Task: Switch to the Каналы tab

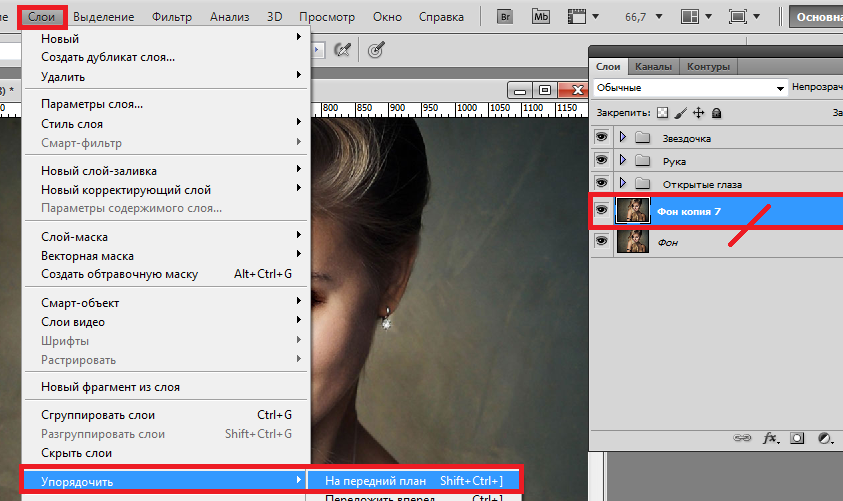Action: tap(653, 67)
